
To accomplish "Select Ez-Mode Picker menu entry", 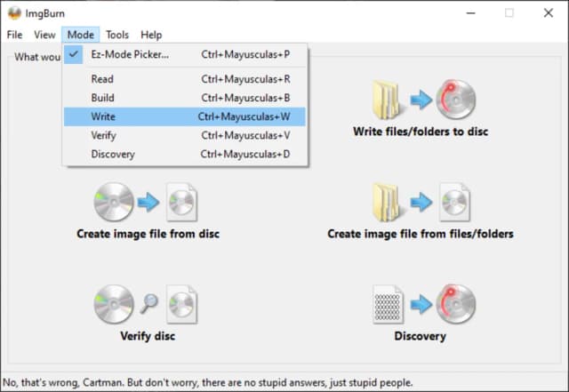I will tap(185, 54).
